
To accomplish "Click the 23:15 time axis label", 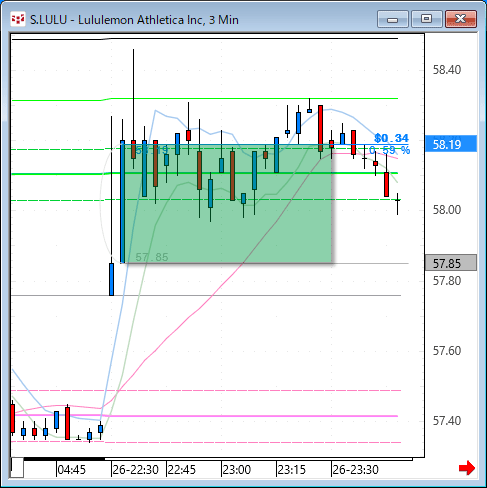I will click(x=292, y=470).
